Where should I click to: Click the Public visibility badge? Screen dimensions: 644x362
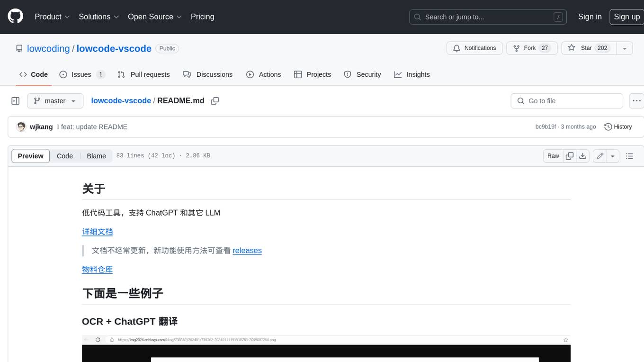167,48
